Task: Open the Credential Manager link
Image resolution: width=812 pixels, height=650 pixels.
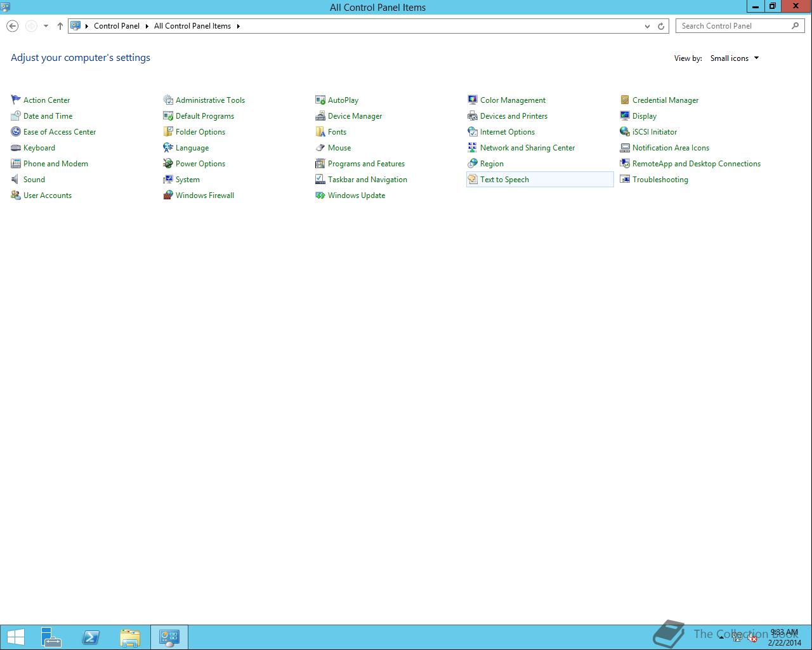Action: pos(665,100)
